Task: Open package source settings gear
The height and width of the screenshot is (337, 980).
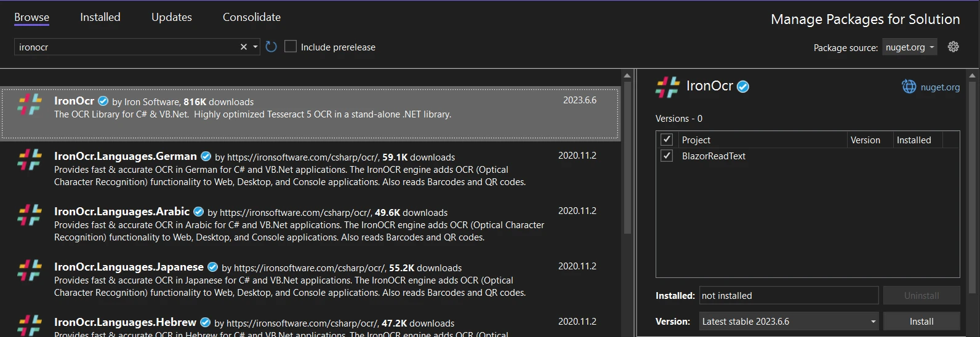Action: (953, 47)
